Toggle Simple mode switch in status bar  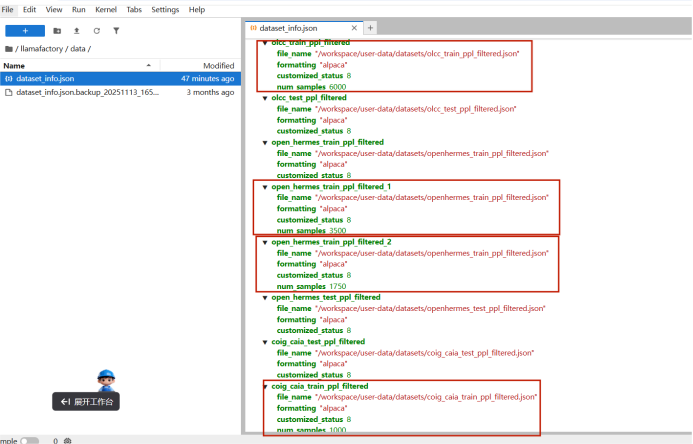pyautogui.click(x=30, y=440)
